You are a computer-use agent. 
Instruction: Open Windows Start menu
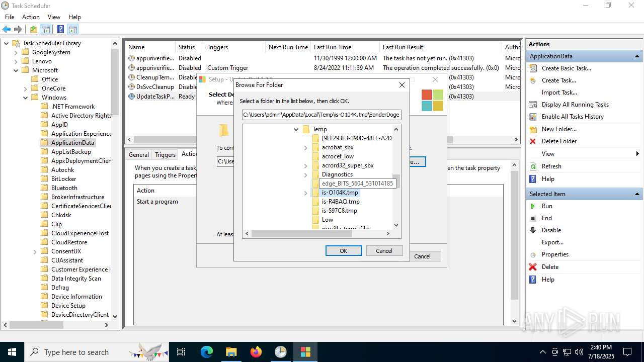click(12, 352)
